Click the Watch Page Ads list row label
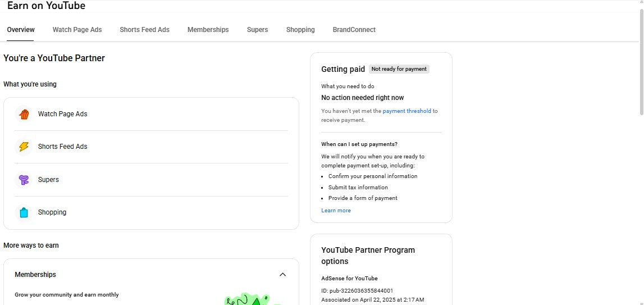The image size is (644, 305). pyautogui.click(x=63, y=114)
